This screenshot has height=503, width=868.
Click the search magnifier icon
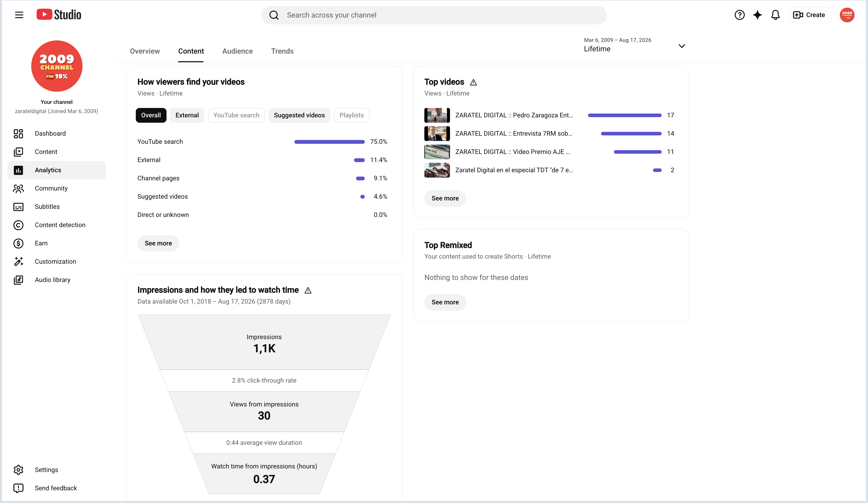click(x=274, y=15)
